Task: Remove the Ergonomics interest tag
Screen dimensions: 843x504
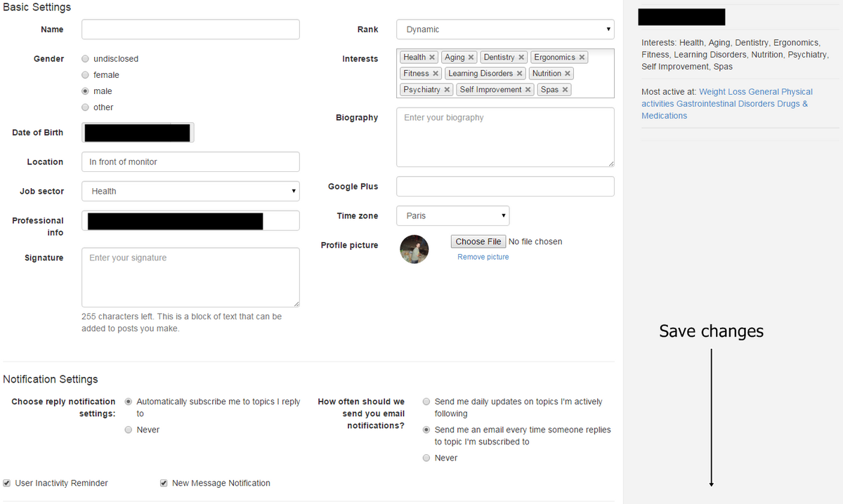Action: (582, 58)
